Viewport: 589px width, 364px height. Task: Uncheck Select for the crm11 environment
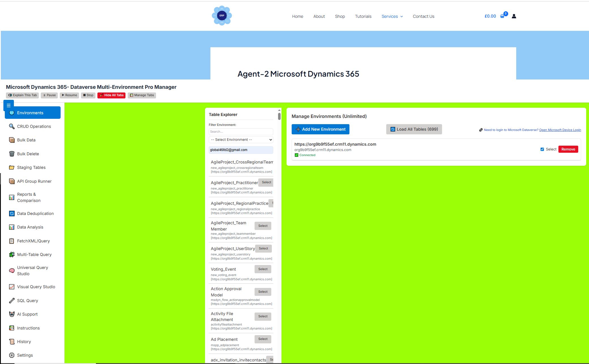pyautogui.click(x=542, y=149)
